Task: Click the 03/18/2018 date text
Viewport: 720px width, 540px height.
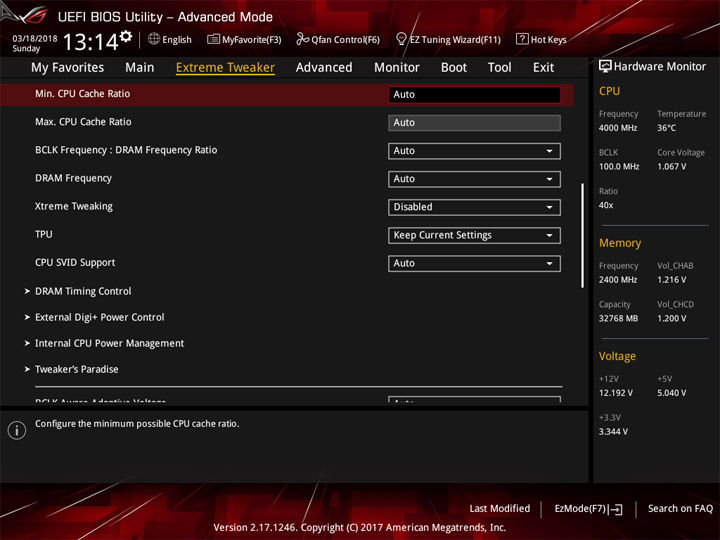Action: coord(35,38)
